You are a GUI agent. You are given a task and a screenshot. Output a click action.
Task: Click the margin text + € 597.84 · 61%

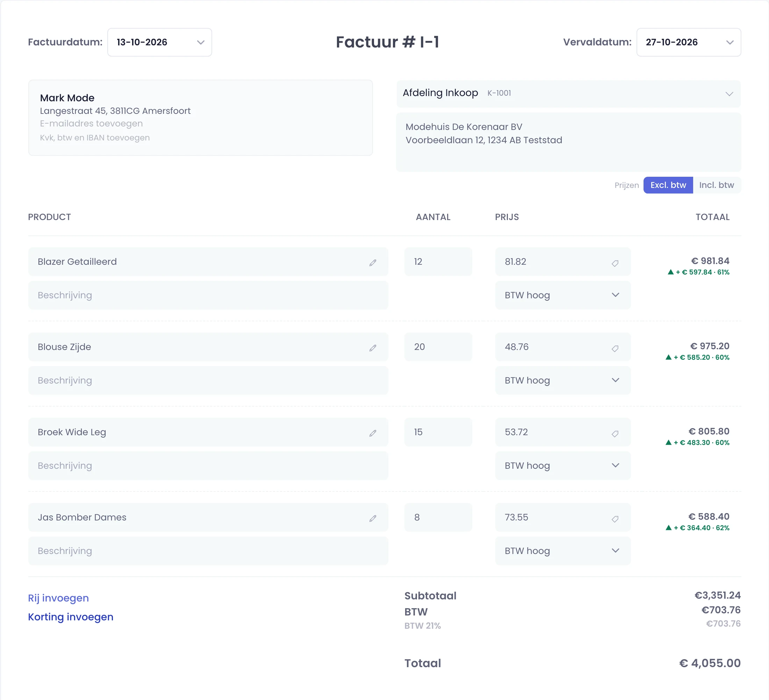pyautogui.click(x=698, y=272)
